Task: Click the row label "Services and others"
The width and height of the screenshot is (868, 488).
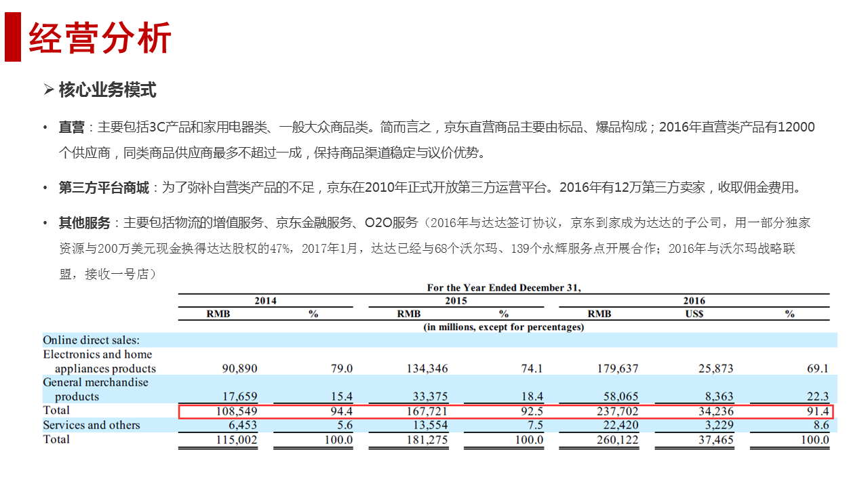Action: pos(92,425)
